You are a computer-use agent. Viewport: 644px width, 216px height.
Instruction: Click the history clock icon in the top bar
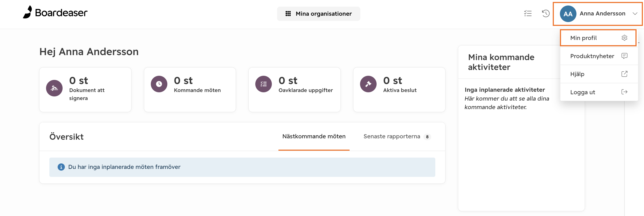pos(545,13)
